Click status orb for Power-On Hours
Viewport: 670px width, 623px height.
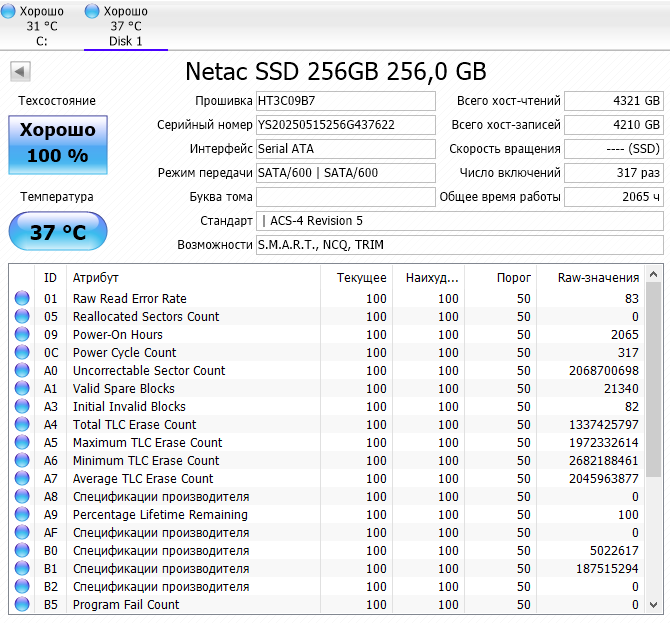tap(23, 335)
